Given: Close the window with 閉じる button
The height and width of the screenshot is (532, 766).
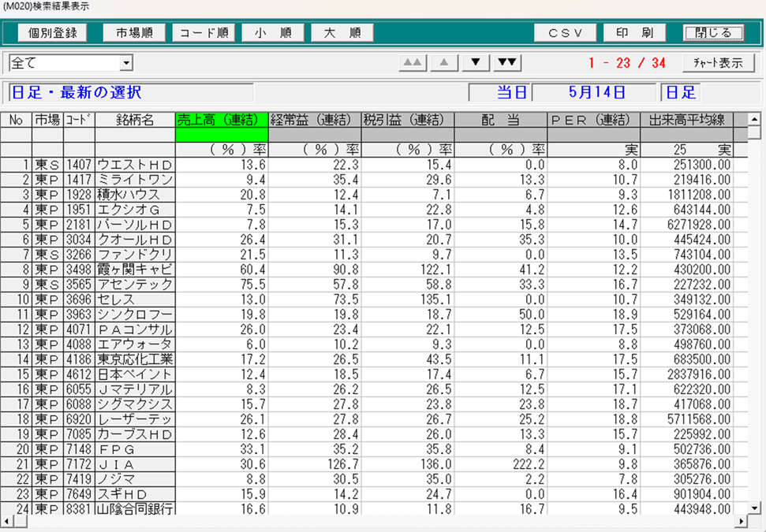Looking at the screenshot, I should point(714,32).
